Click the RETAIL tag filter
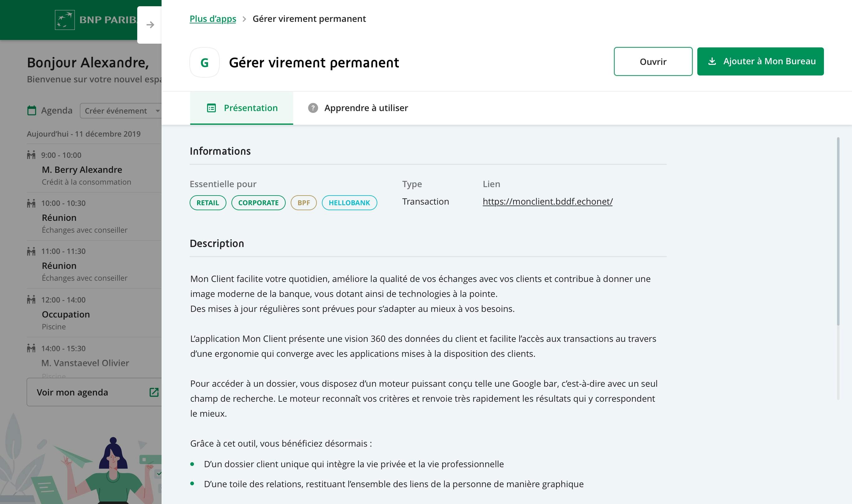The image size is (852, 504). click(208, 203)
